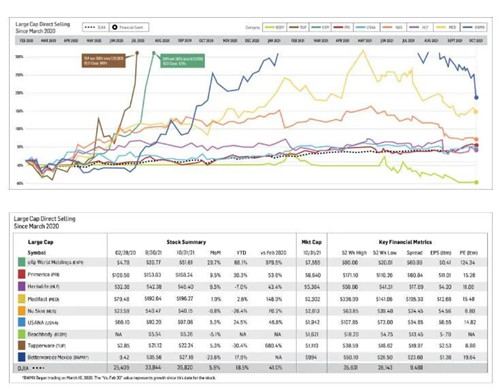Toggle the USNA legend entry

point(367,27)
